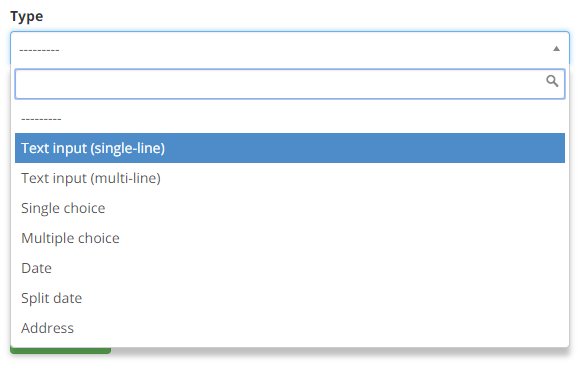Set field type to Address

(290, 328)
